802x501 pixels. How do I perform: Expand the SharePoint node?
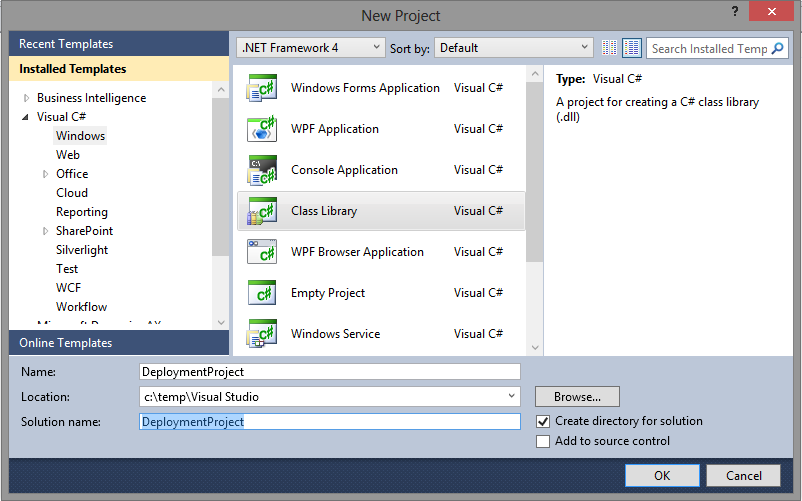pos(46,231)
